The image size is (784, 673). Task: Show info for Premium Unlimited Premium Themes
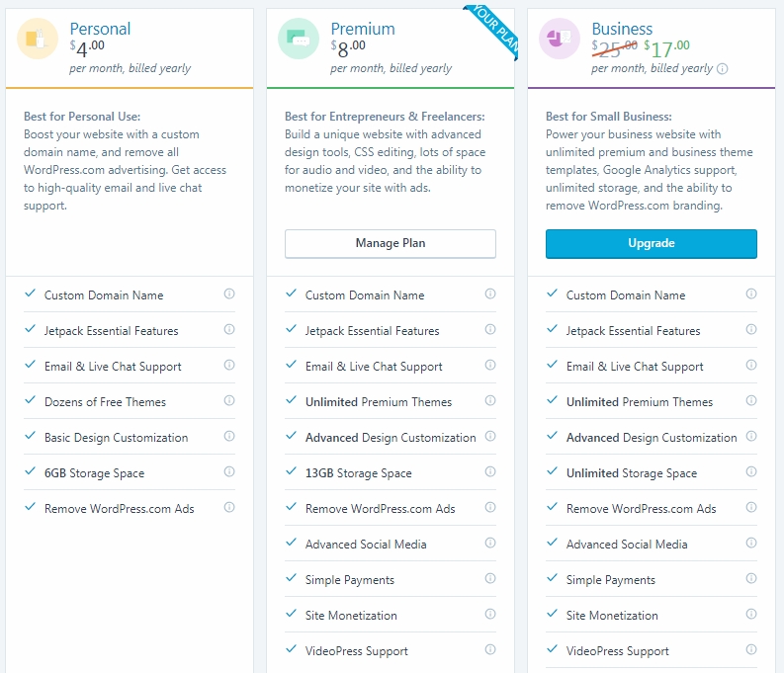tap(490, 401)
